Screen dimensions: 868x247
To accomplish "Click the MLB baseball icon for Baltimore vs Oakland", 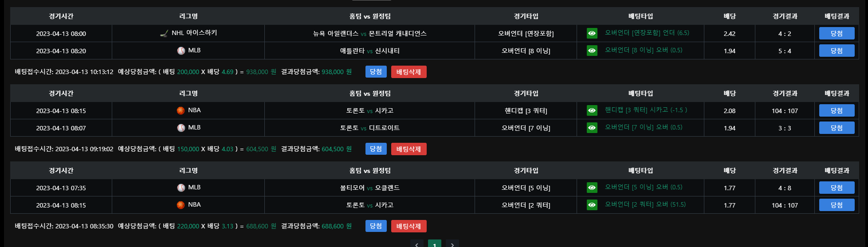I will [181, 188].
